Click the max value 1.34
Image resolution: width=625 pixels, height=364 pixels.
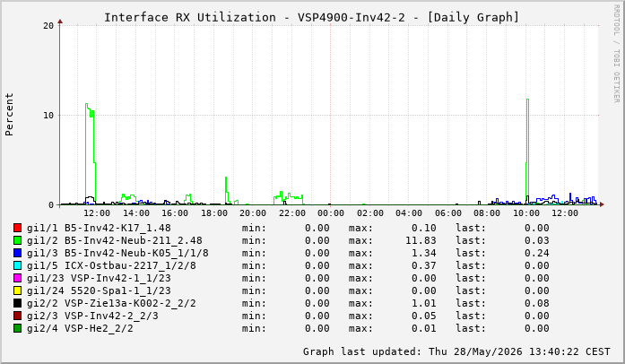[424, 253]
